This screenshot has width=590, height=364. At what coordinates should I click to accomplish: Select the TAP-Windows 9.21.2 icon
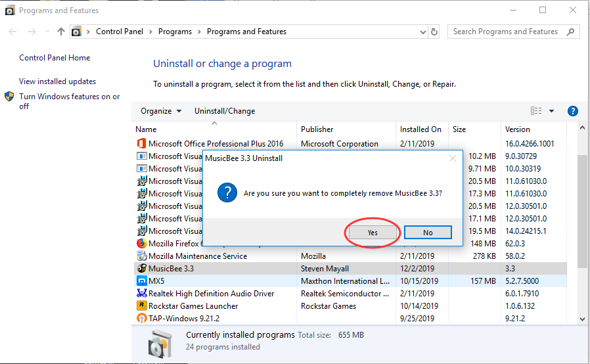click(x=141, y=319)
